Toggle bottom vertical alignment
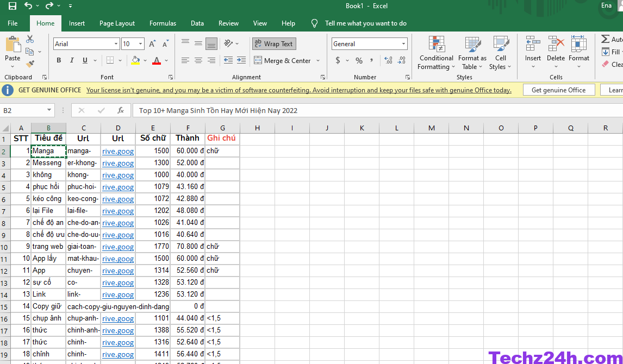The height and width of the screenshot is (364, 623). (x=211, y=43)
